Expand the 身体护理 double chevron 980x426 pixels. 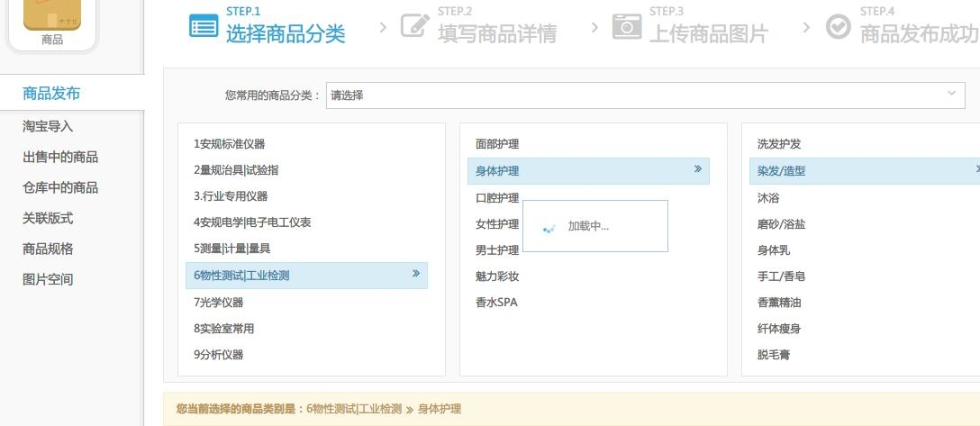pyautogui.click(x=698, y=168)
